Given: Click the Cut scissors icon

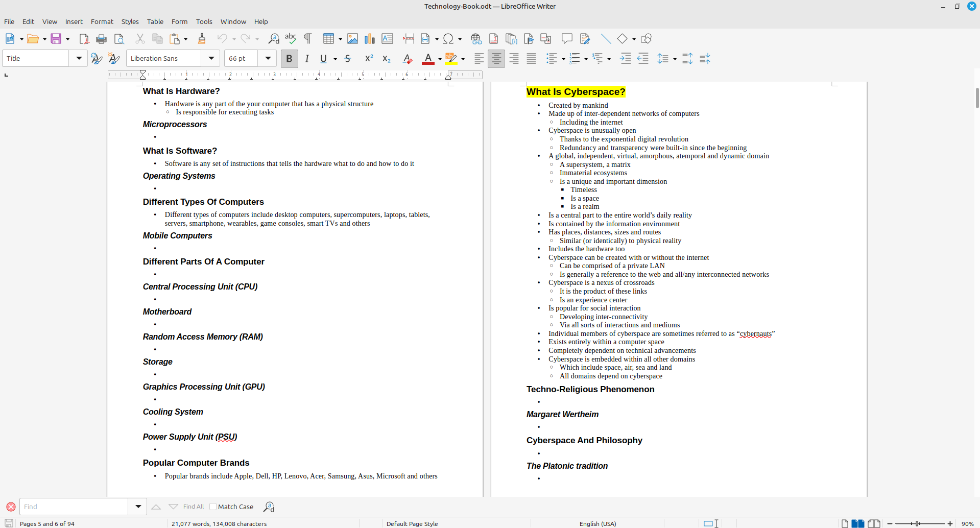Looking at the screenshot, I should [140, 39].
